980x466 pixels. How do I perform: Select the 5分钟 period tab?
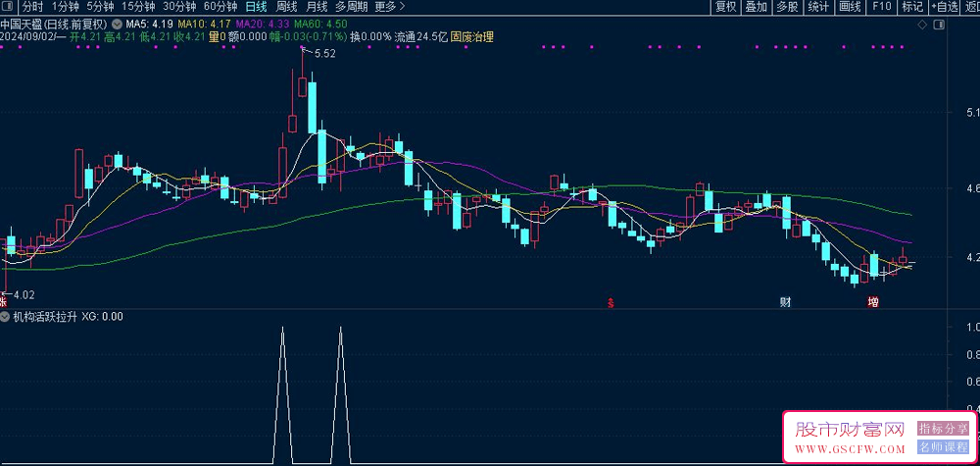tap(100, 7)
